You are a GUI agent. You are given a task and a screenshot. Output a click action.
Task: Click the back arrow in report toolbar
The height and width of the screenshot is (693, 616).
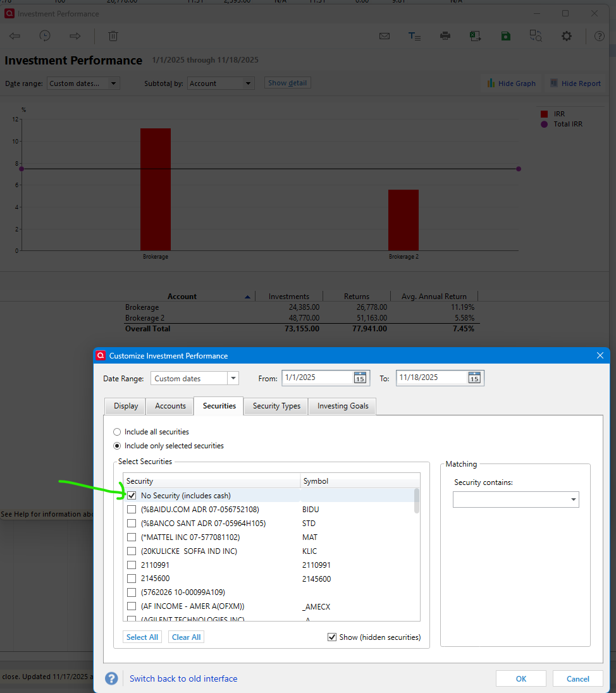tap(15, 36)
